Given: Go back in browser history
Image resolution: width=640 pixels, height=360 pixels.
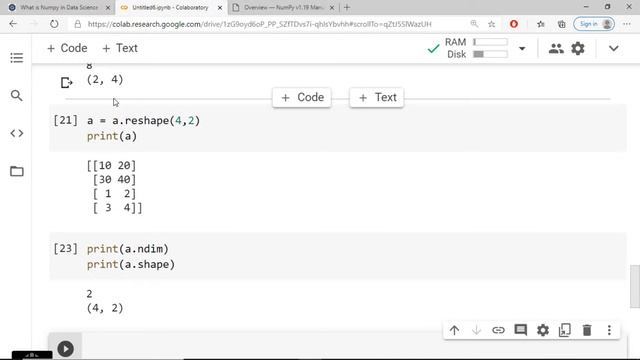Looking at the screenshot, I should [x=13, y=24].
